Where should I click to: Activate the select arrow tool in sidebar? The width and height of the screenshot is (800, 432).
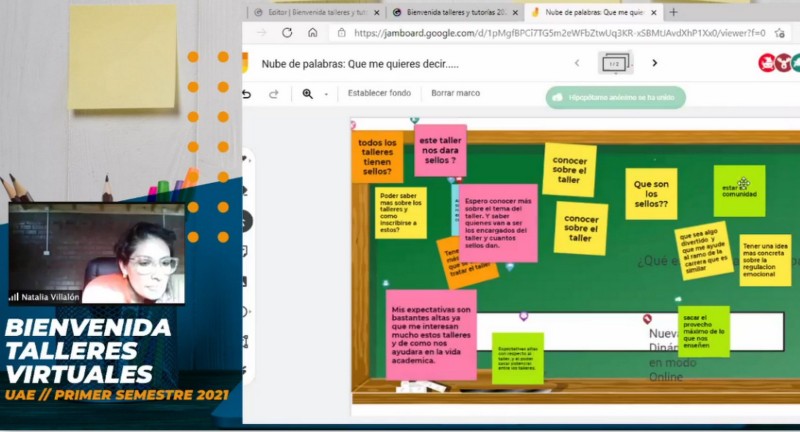[x=247, y=221]
